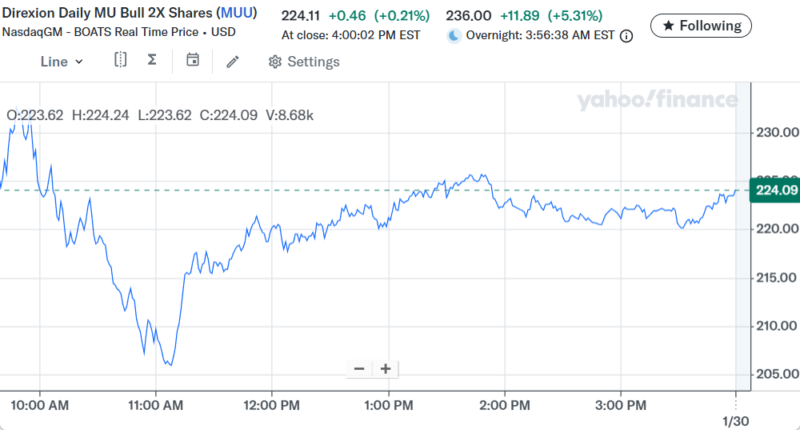This screenshot has height=430, width=800.
Task: Click the 230.00 price axis label
Action: tap(775, 132)
